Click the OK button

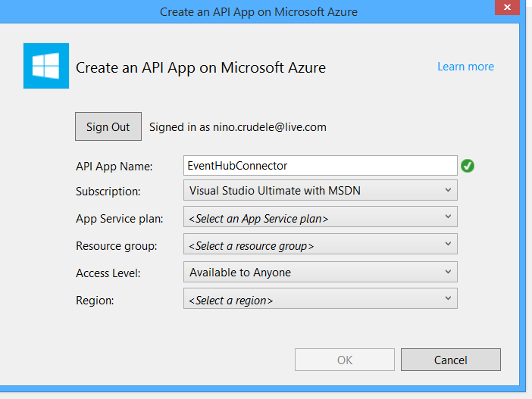(345, 360)
